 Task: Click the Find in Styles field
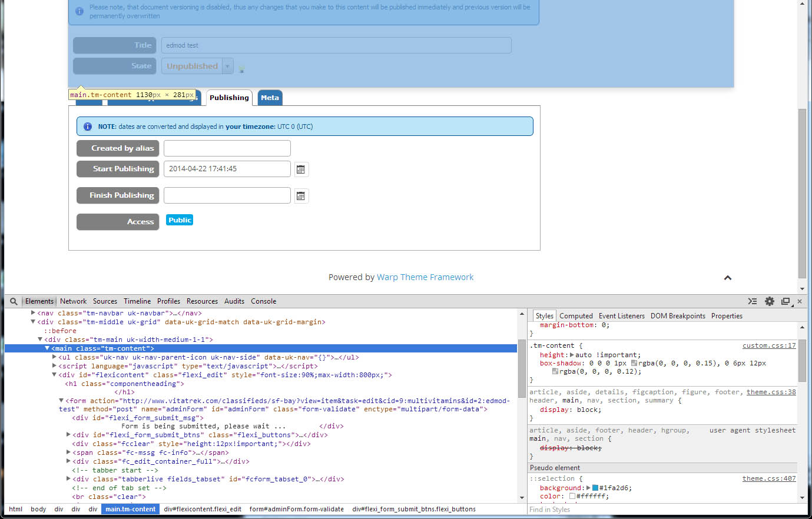(x=662, y=510)
